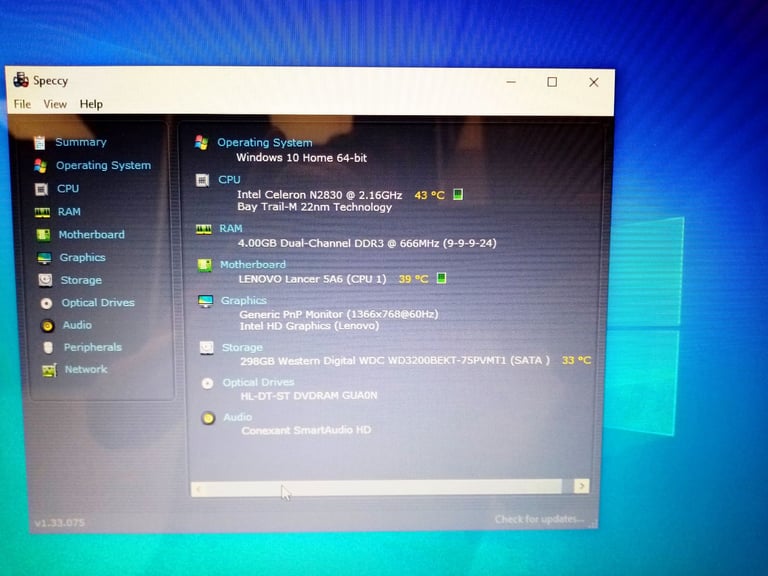Click the Motherboard icon in sidebar
The width and height of the screenshot is (768, 576).
[x=43, y=235]
